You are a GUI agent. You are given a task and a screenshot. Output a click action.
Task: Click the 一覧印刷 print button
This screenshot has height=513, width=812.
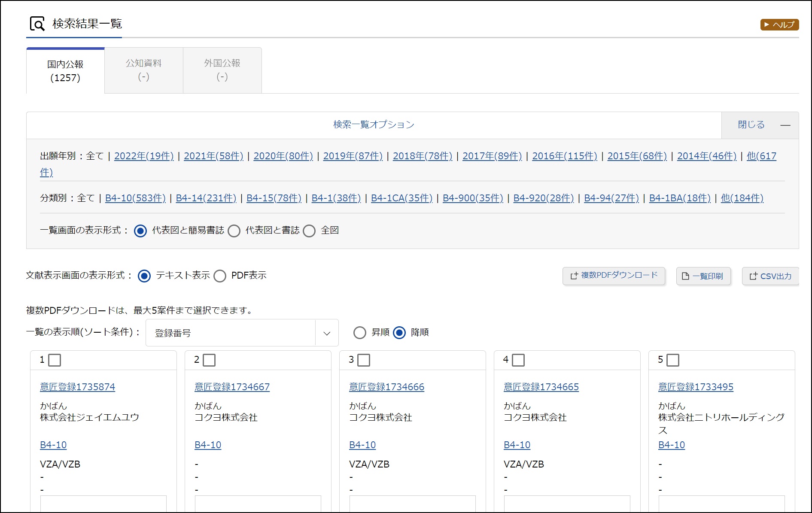pos(703,276)
